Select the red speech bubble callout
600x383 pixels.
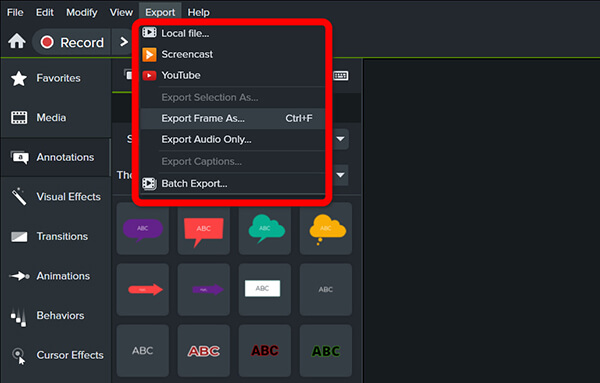(x=204, y=229)
